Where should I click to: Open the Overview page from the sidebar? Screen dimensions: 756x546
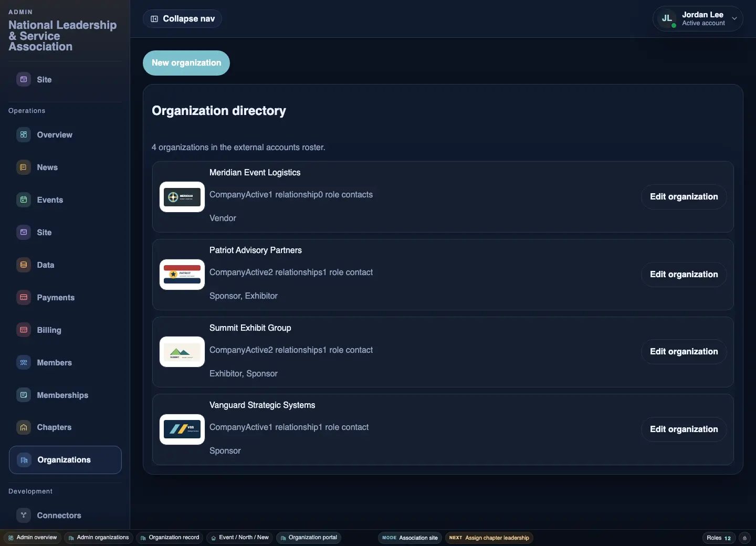[x=65, y=135]
